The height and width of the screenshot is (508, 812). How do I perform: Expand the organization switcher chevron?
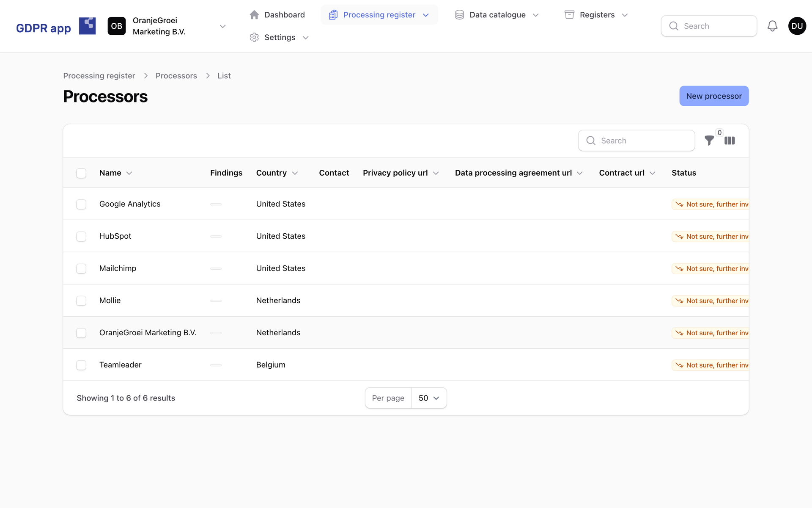click(222, 26)
